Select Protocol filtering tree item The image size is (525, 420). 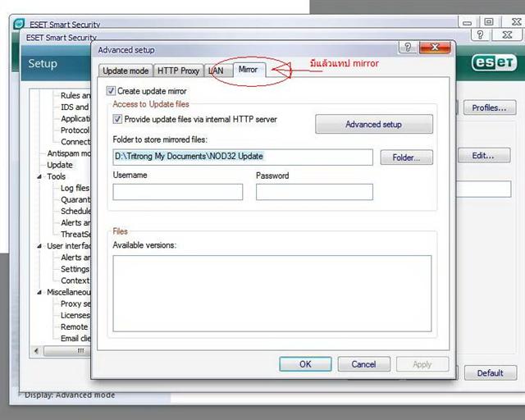tap(75, 130)
